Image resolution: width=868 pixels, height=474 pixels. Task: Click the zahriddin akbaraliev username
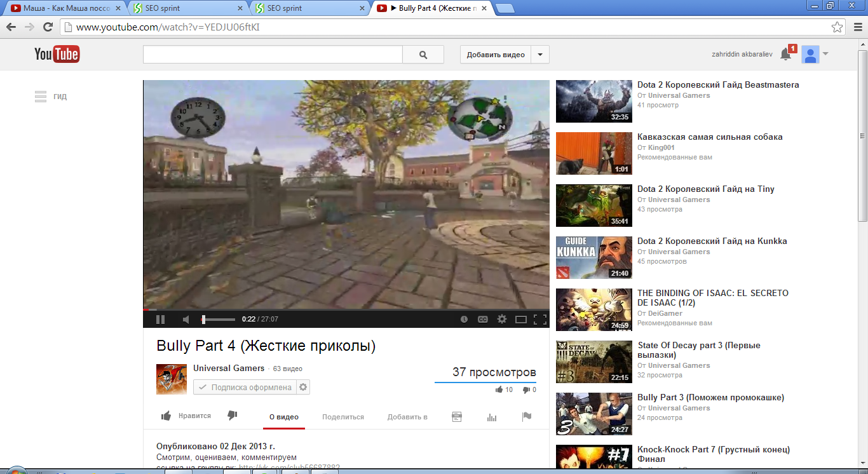[x=742, y=55]
